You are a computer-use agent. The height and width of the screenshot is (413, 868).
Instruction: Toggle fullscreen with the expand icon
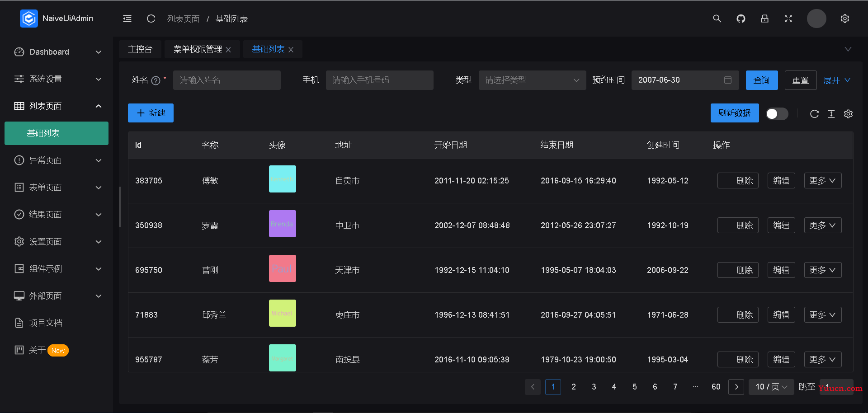(788, 19)
